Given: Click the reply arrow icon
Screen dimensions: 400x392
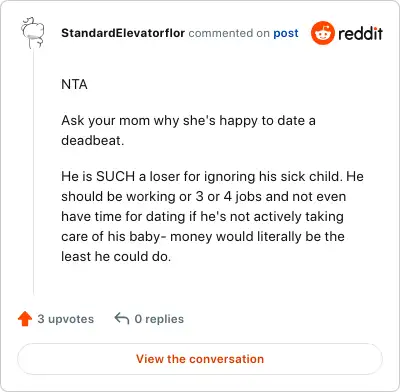Looking at the screenshot, I should (x=122, y=318).
